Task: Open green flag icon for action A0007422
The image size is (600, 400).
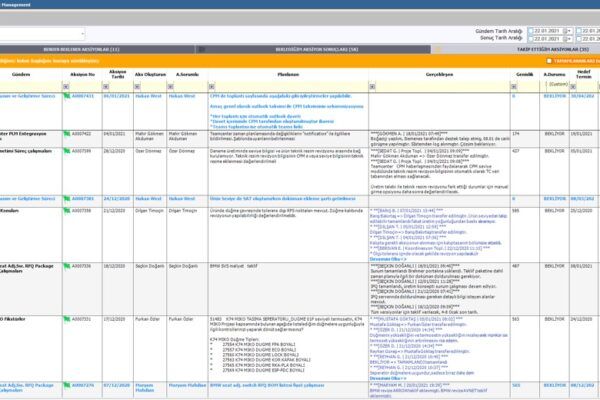Action: click(67, 134)
